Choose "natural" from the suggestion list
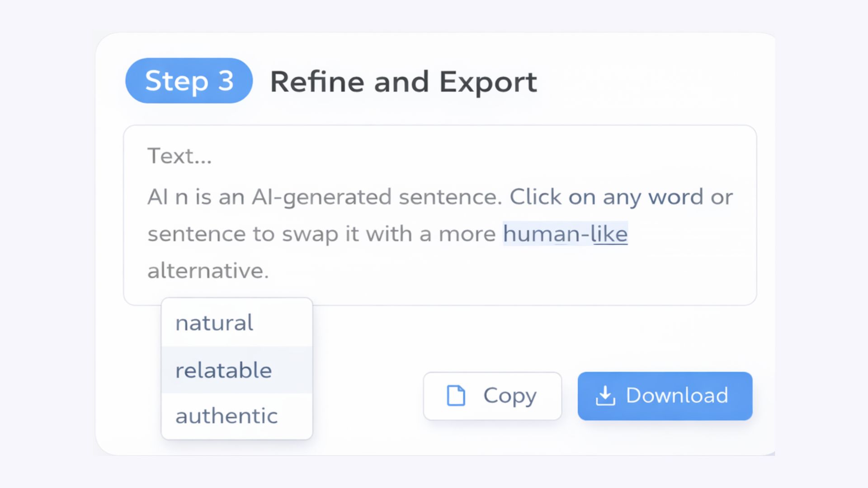The height and width of the screenshot is (488, 868). pos(214,323)
